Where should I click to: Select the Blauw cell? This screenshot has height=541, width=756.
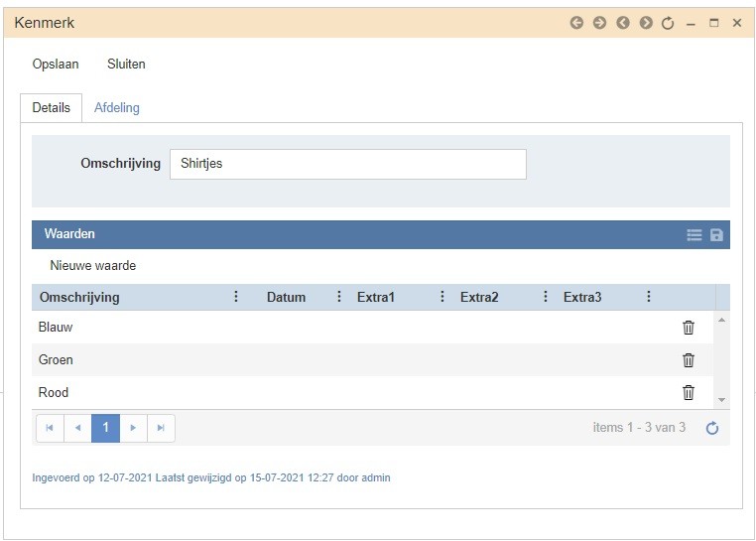56,328
